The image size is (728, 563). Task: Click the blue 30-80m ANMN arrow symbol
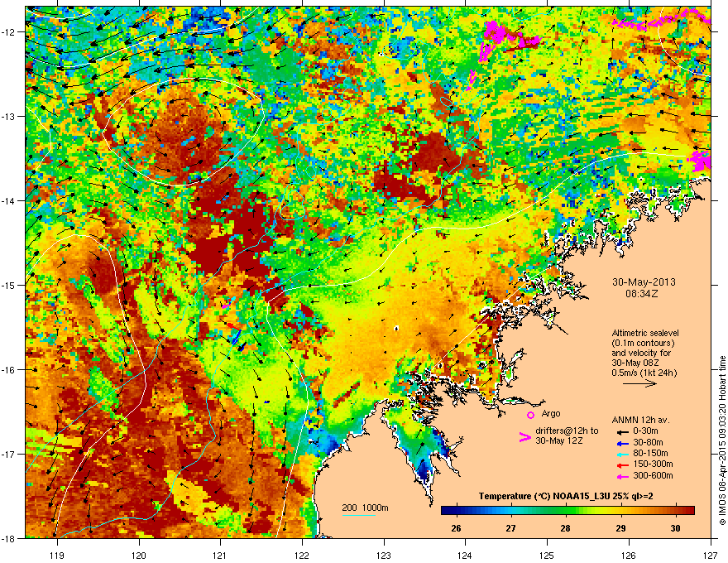coord(622,443)
